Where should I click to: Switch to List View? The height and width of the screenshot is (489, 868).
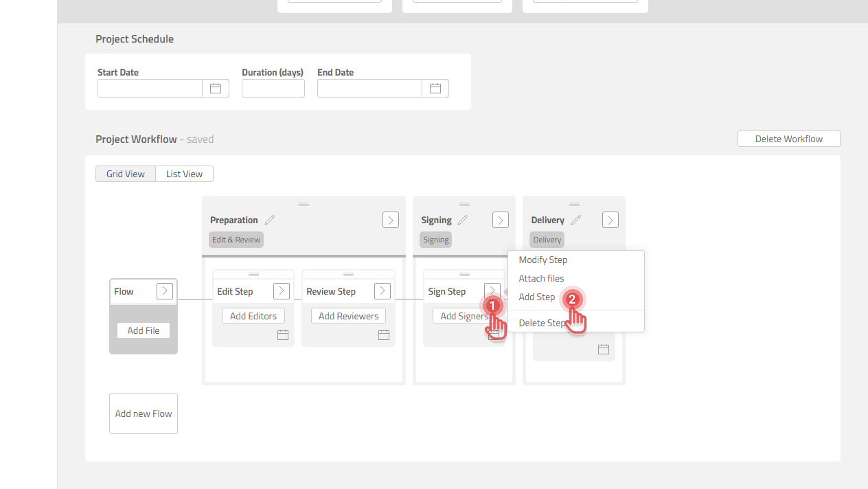pyautogui.click(x=184, y=173)
